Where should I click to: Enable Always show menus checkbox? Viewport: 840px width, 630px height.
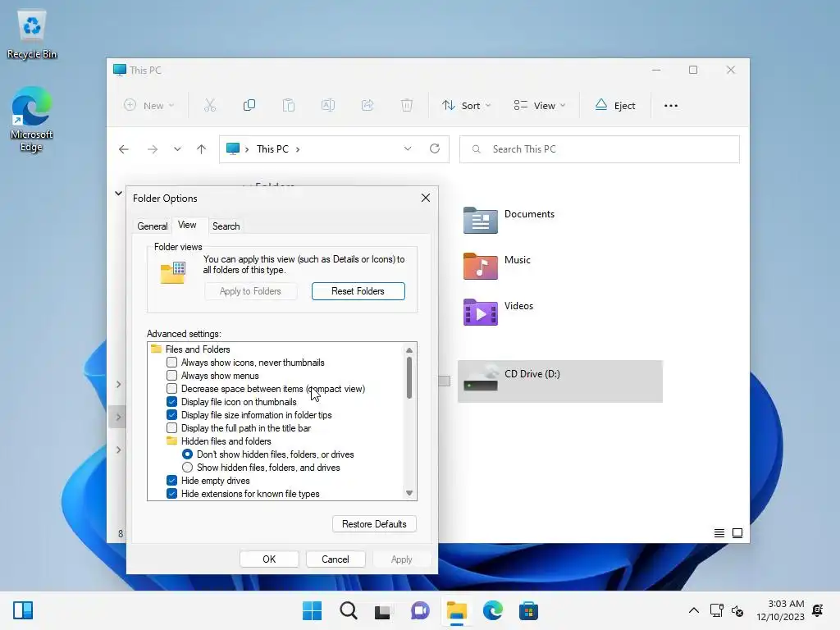pyautogui.click(x=172, y=376)
